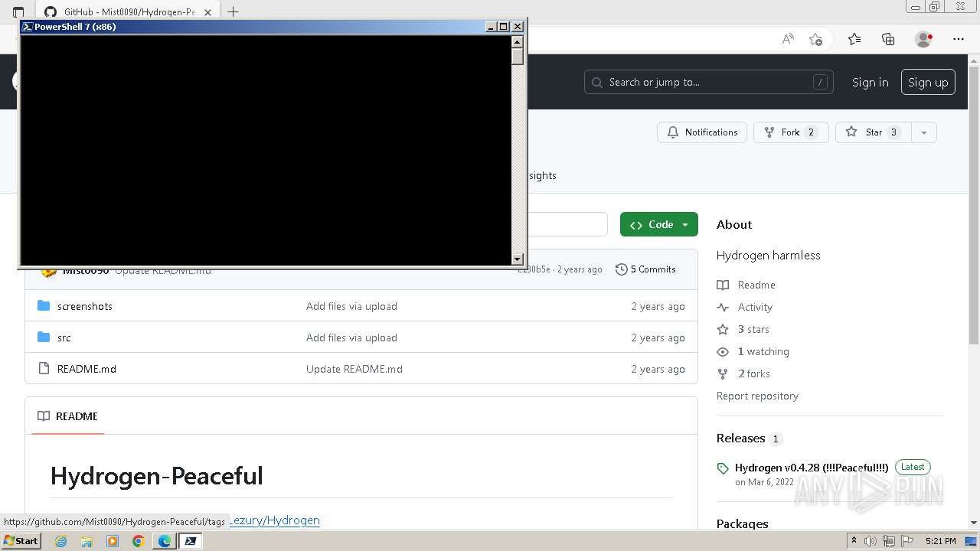Open Action Center flag tray icon

pyautogui.click(x=906, y=541)
